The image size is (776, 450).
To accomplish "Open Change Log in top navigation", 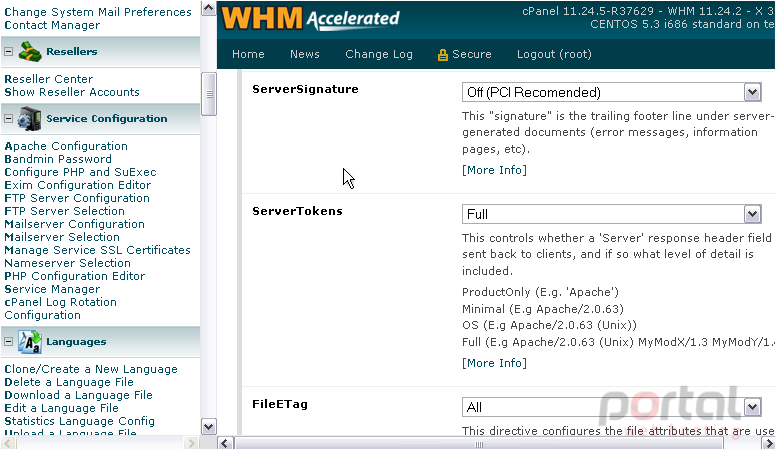I will [379, 54].
